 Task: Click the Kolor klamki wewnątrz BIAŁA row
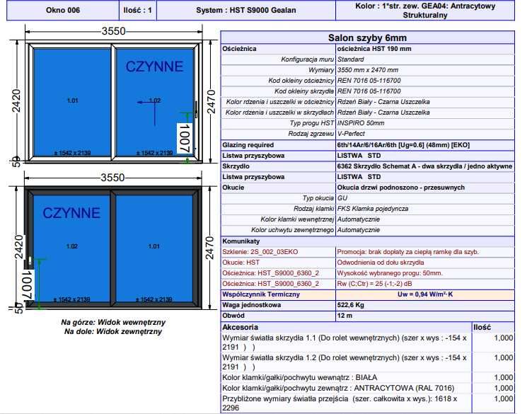click(x=368, y=377)
